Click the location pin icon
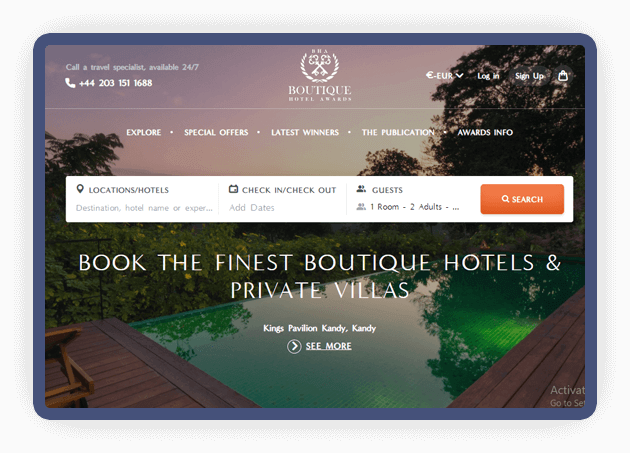Screen dimensions: 630x453 pos(80,189)
